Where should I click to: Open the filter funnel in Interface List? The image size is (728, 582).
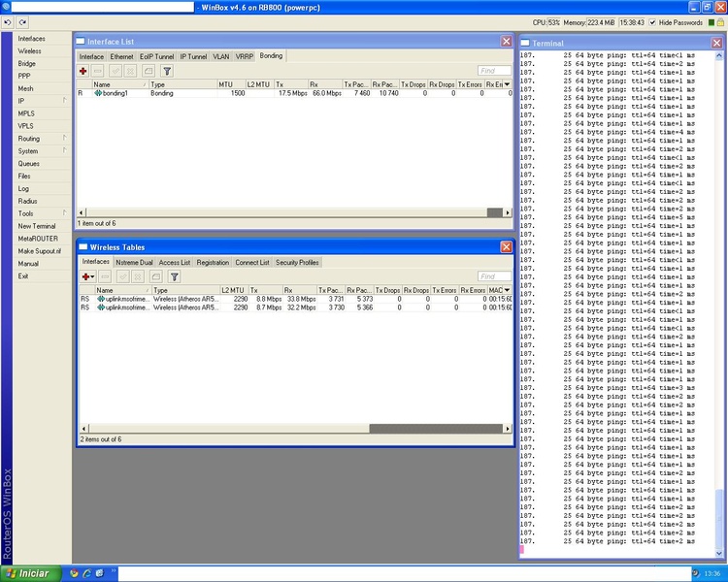pyautogui.click(x=167, y=71)
